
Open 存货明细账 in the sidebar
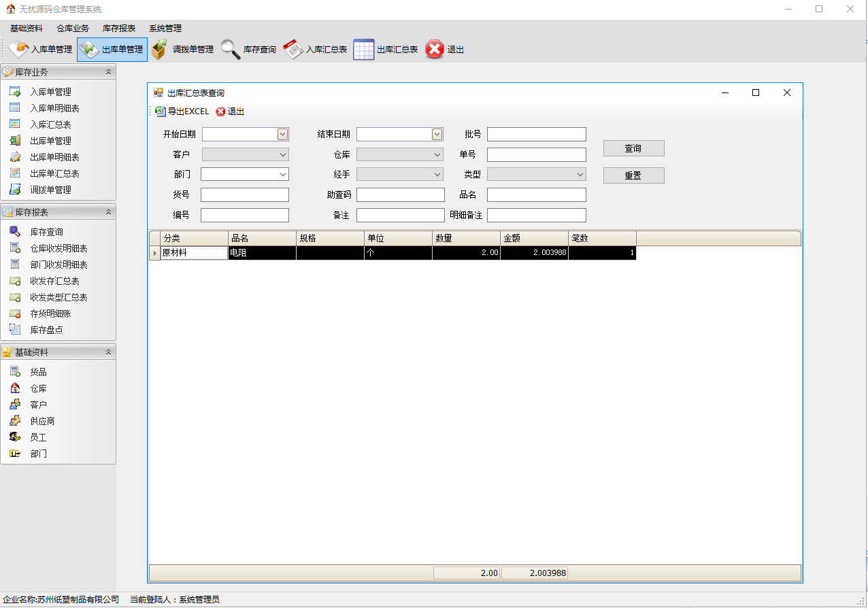click(50, 314)
